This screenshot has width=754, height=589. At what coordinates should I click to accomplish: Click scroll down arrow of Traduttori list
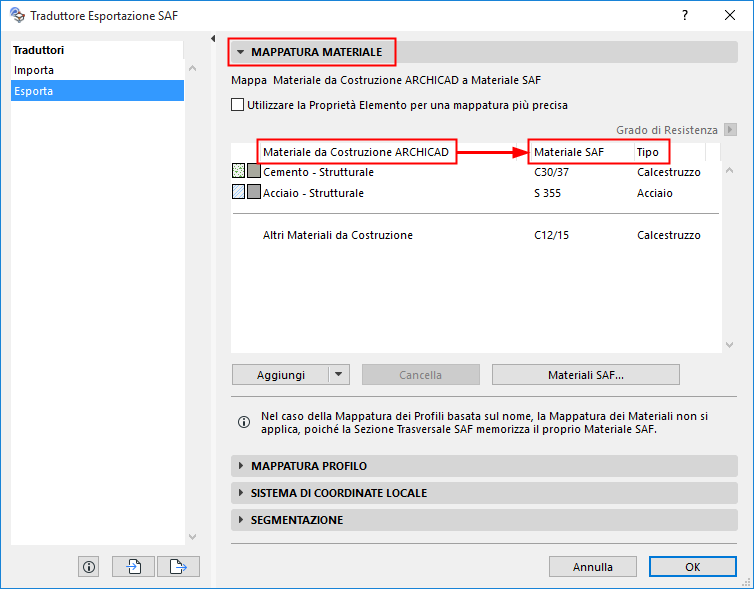pos(192,537)
